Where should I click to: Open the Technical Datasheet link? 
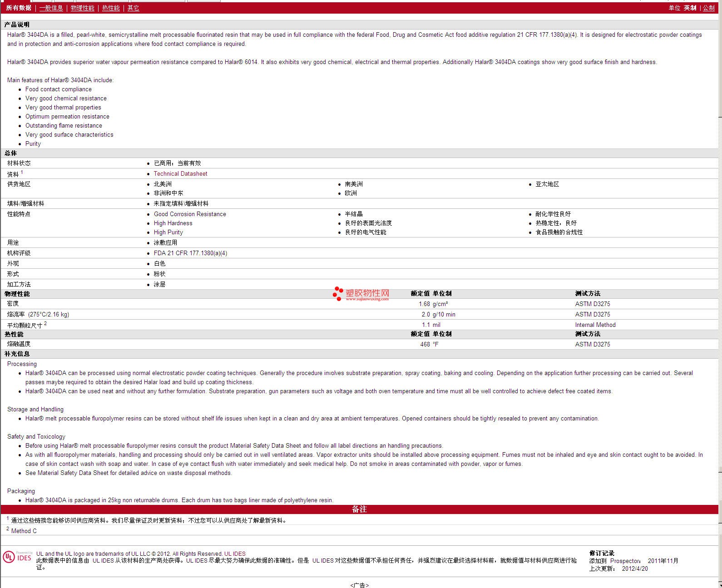[x=180, y=173]
